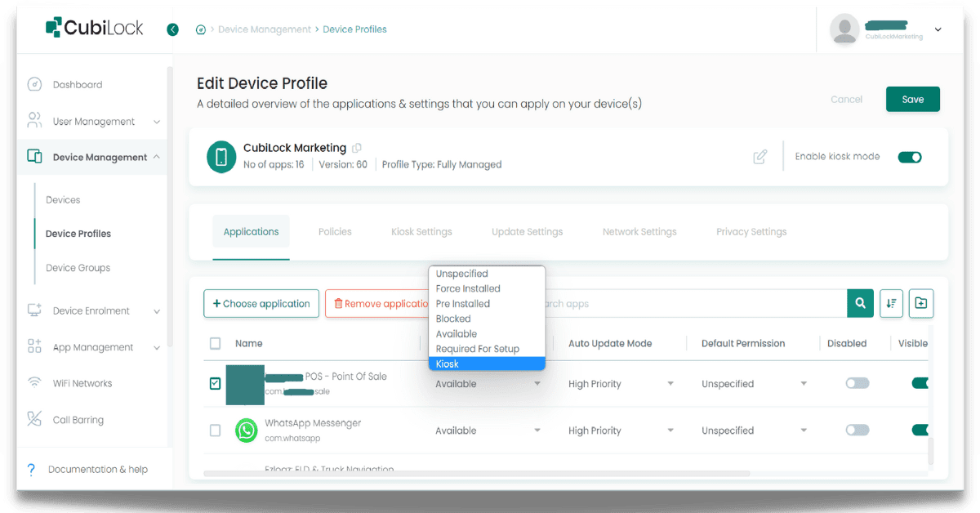The width and height of the screenshot is (980, 513).
Task: Copy profile name CubiLock Marketing icon
Action: (356, 148)
